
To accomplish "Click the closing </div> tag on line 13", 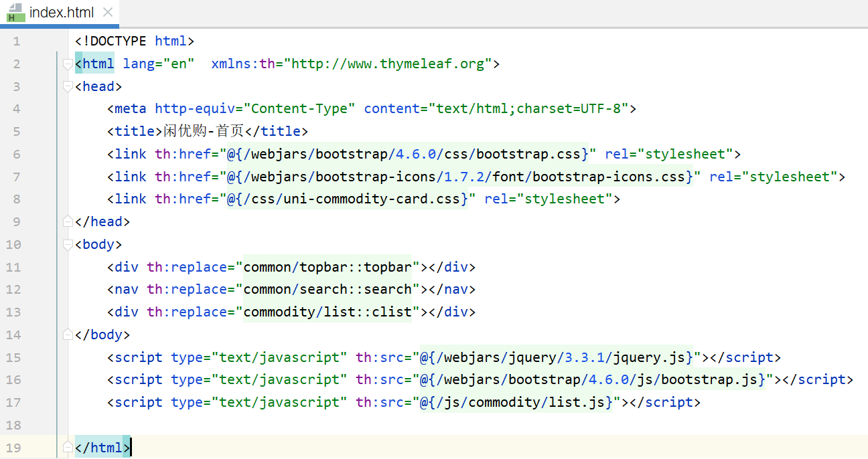I will coord(452,312).
